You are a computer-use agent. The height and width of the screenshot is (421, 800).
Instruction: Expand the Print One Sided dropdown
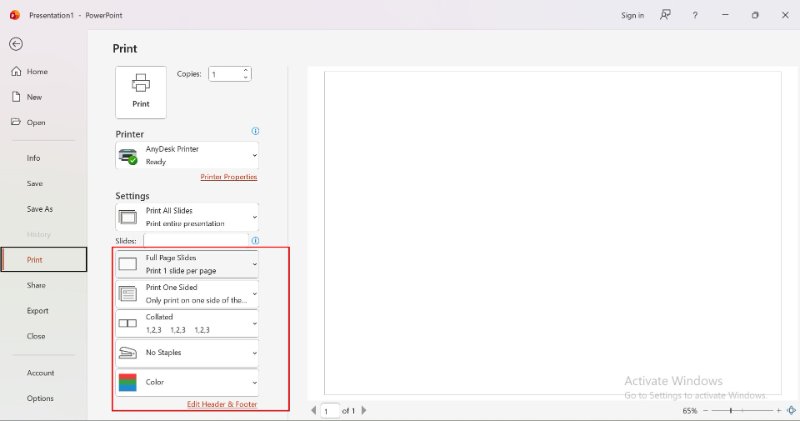click(x=187, y=293)
